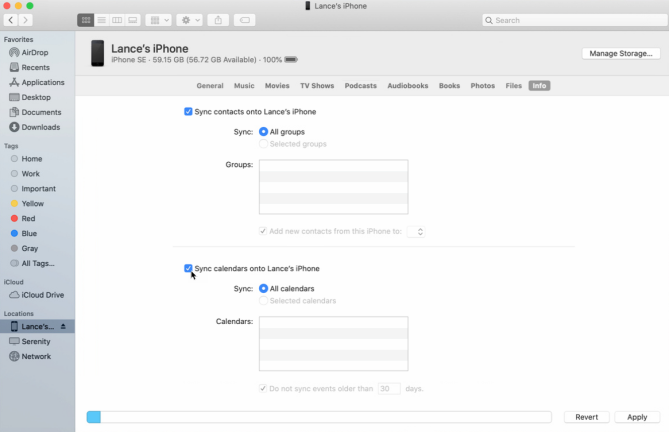
Task: Click in the Search field
Action: [575, 20]
